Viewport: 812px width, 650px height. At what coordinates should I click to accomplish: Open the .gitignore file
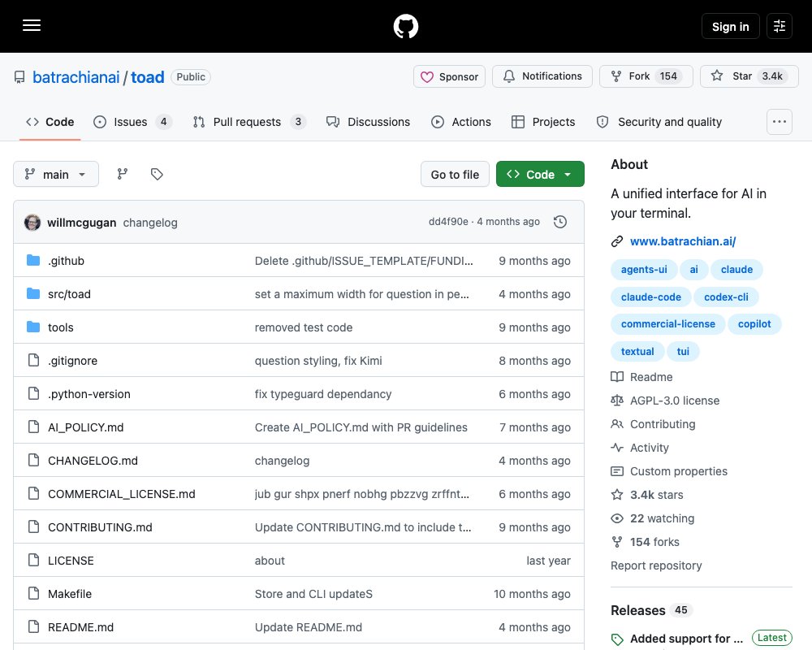pyautogui.click(x=72, y=361)
